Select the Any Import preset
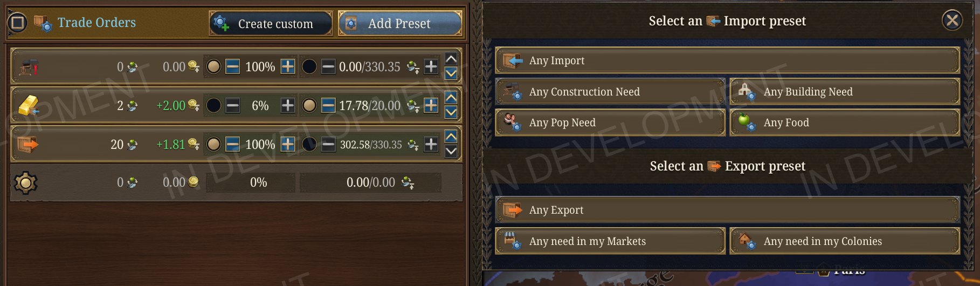980x286 pixels. [727, 60]
